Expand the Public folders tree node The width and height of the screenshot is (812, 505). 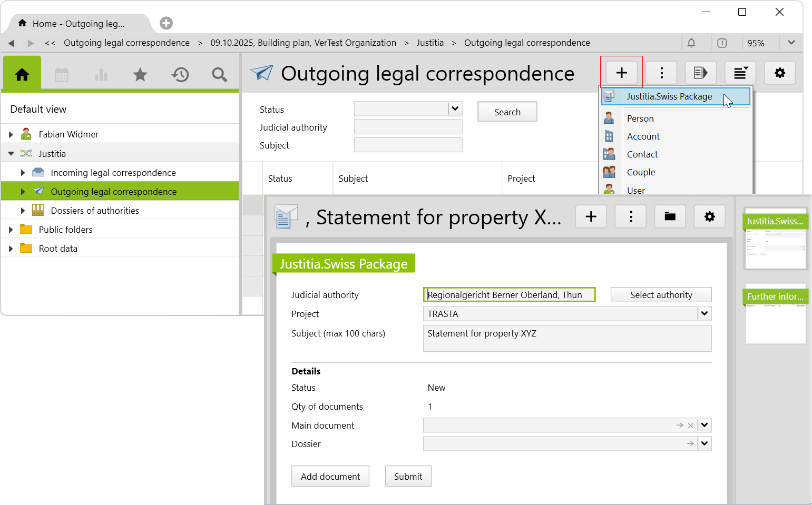(11, 230)
